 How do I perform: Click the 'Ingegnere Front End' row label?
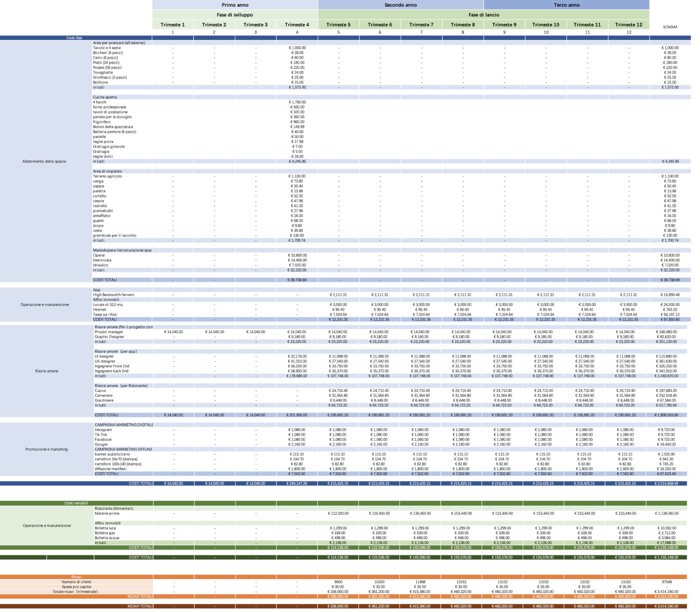click(112, 366)
